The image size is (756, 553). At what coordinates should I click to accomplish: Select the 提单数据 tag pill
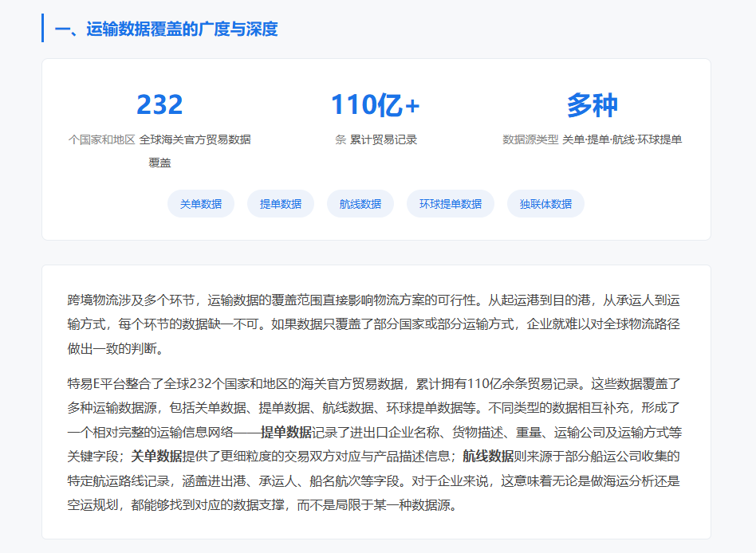point(281,204)
